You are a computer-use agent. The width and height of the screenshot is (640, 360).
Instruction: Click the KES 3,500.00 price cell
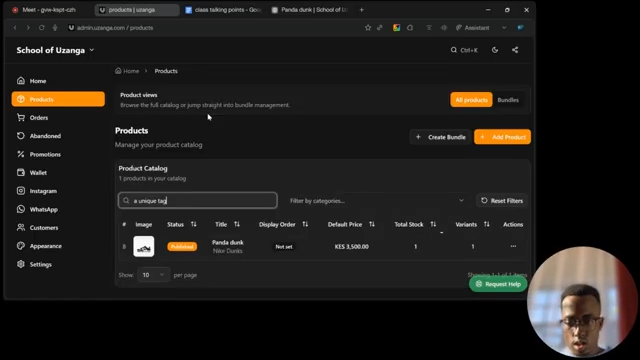(351, 247)
